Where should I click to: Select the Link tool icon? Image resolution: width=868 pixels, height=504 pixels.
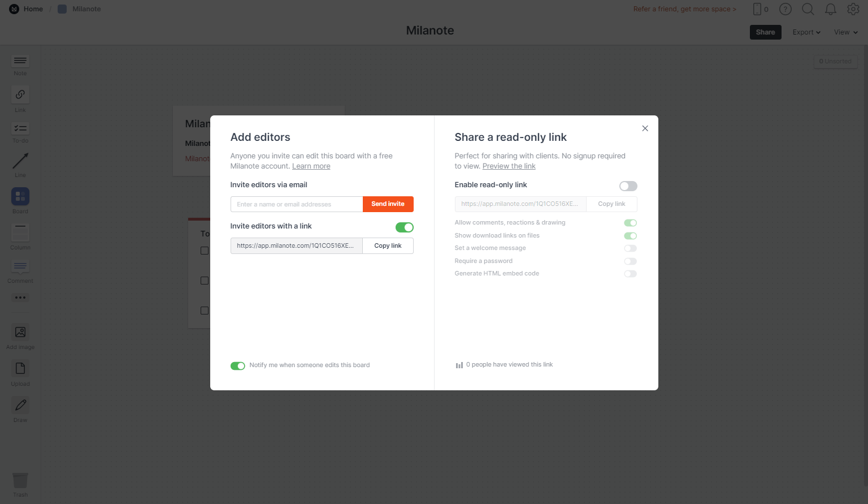[20, 94]
